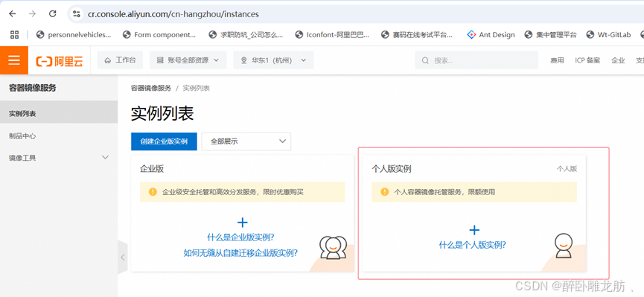
Task: Open the orange hamburger menu
Action: pyautogui.click(x=14, y=60)
